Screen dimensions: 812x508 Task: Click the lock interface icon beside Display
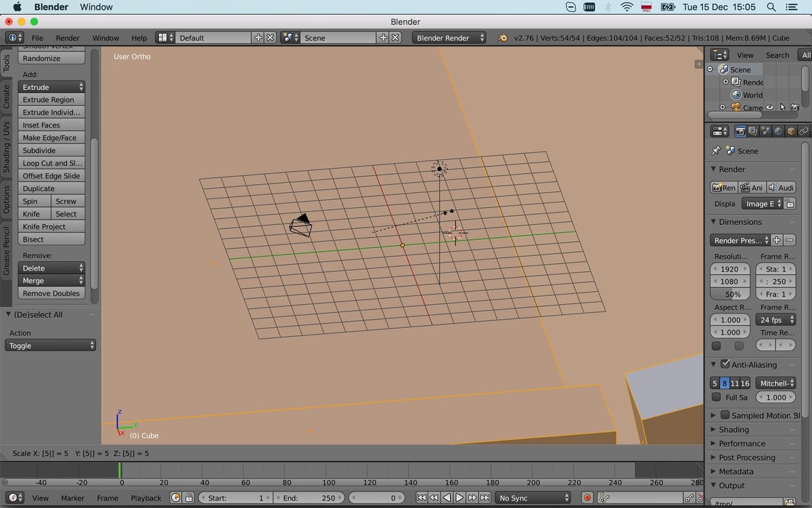pos(790,204)
